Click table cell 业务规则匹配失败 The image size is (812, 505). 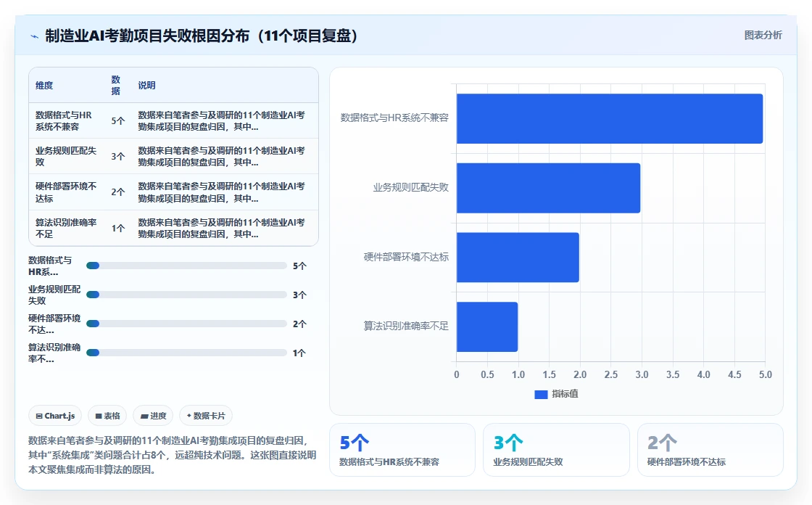(66, 157)
